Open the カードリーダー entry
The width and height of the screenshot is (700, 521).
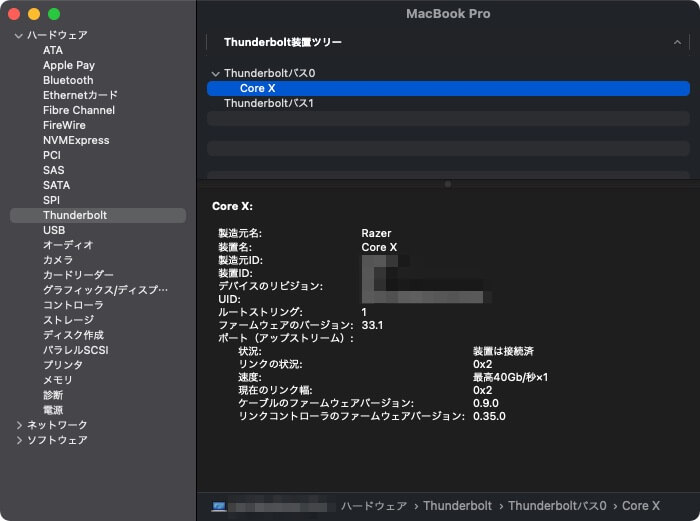click(x=78, y=275)
